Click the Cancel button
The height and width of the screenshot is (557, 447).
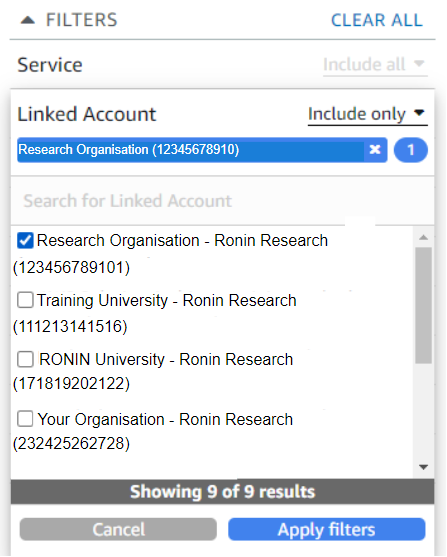[118, 529]
